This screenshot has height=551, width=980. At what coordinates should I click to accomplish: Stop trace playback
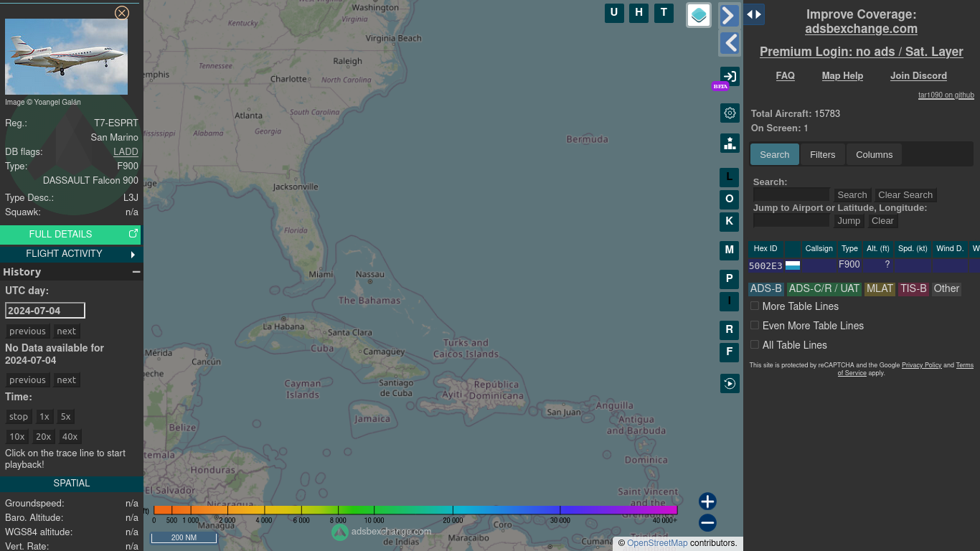(x=19, y=417)
